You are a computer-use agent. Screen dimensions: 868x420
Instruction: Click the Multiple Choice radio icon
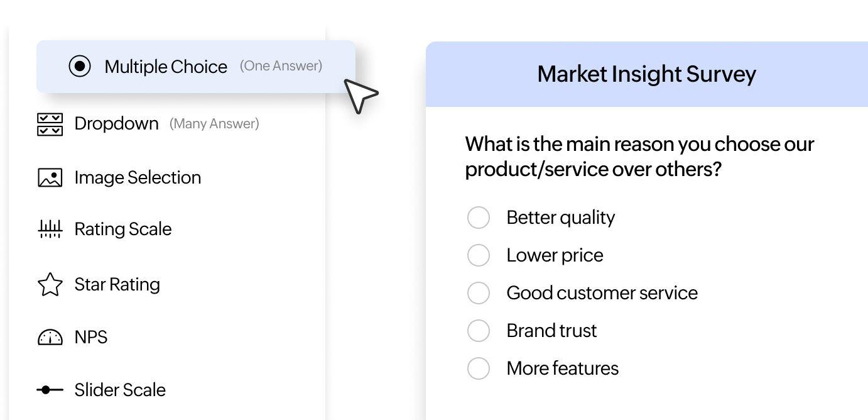[80, 66]
